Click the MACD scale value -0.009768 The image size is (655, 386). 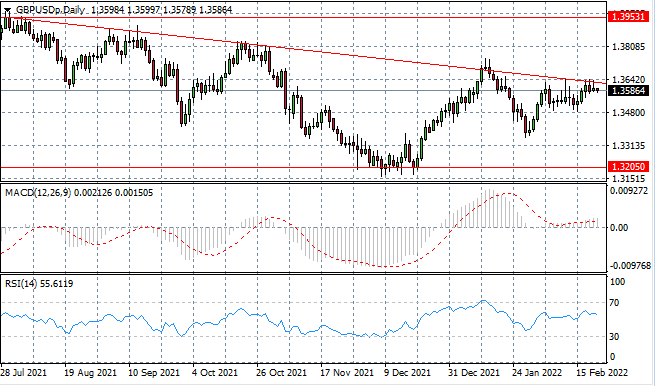point(630,266)
